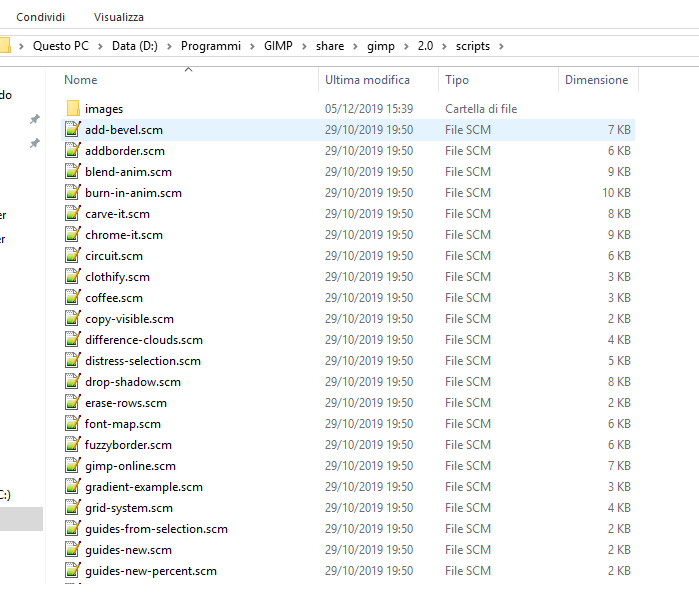The image size is (699, 607).
Task: Select the guides-new.scm file icon
Action: click(x=73, y=549)
